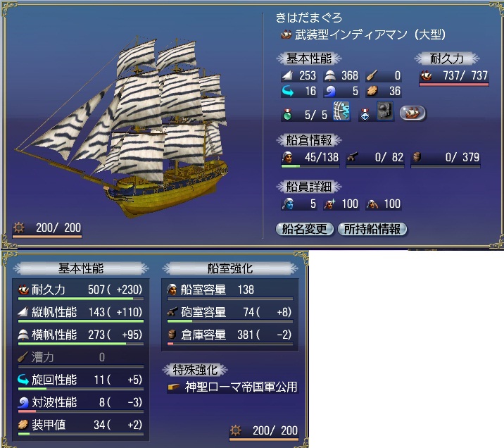The width and height of the screenshot is (504, 448).
Task: Click the green medal skill count icon
Action: [287, 114]
